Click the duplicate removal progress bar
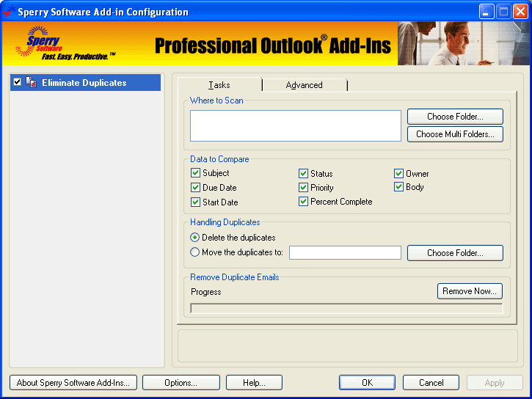The width and height of the screenshot is (532, 399). click(346, 308)
